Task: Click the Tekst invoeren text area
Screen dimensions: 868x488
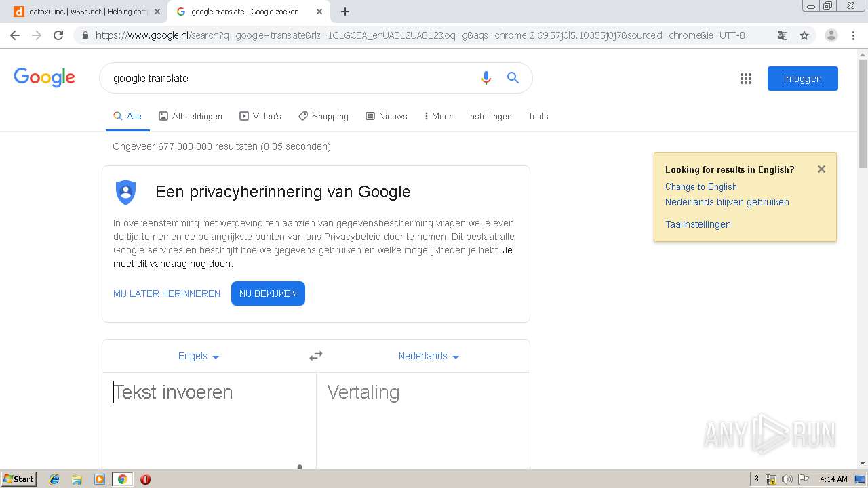Action: coord(210,420)
